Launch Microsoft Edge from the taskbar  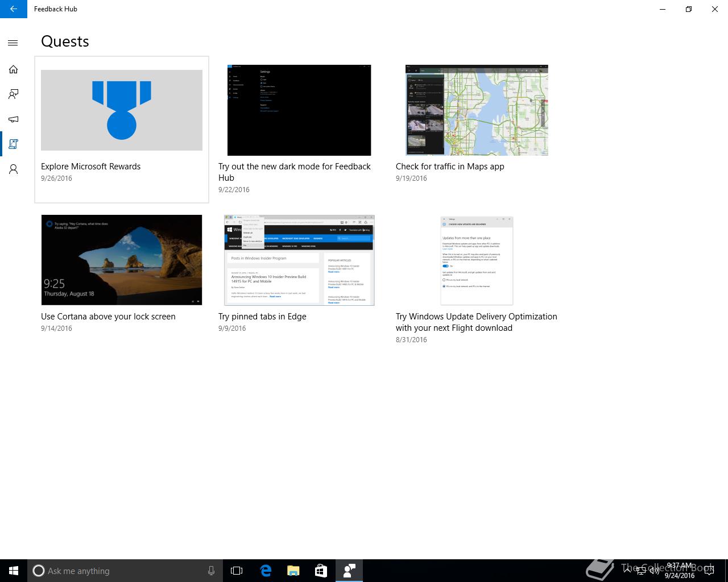point(266,571)
